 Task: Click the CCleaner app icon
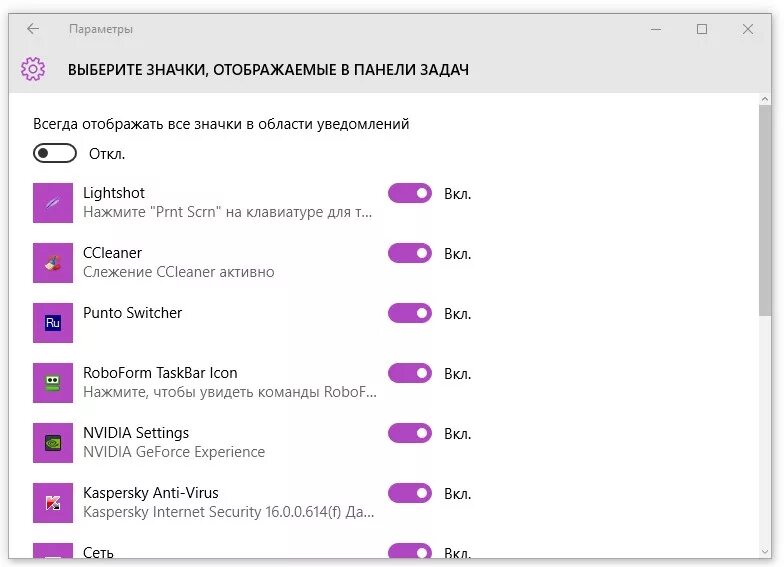pyautogui.click(x=53, y=263)
